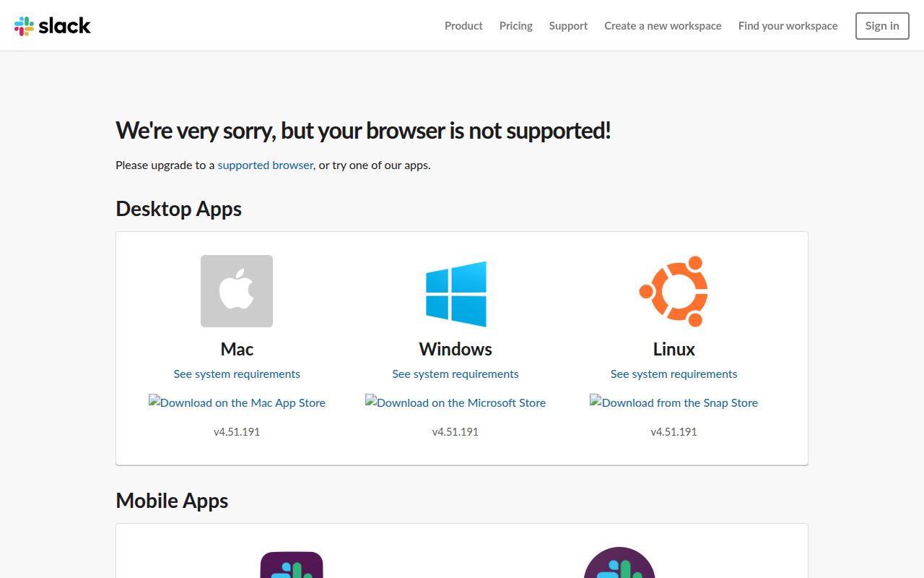Screen dimensions: 924x578
Task: Open the Product menu item
Action: click(463, 26)
